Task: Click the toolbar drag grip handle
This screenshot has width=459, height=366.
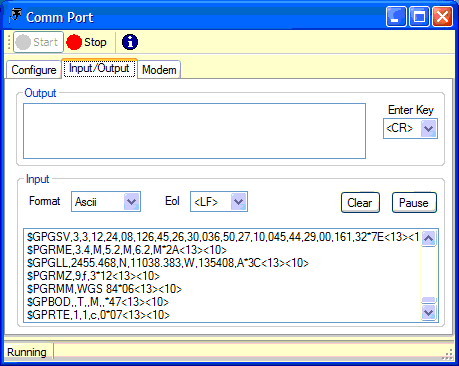Action: pos(9,42)
